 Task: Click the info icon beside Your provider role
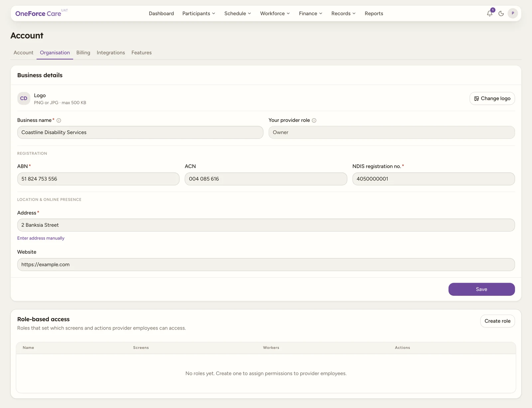(314, 120)
